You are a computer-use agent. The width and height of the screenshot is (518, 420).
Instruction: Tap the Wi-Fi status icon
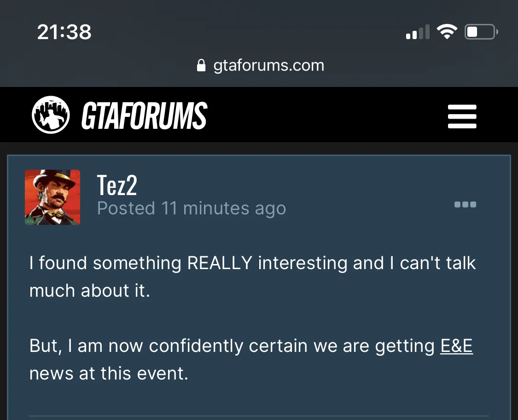pyautogui.click(x=446, y=32)
